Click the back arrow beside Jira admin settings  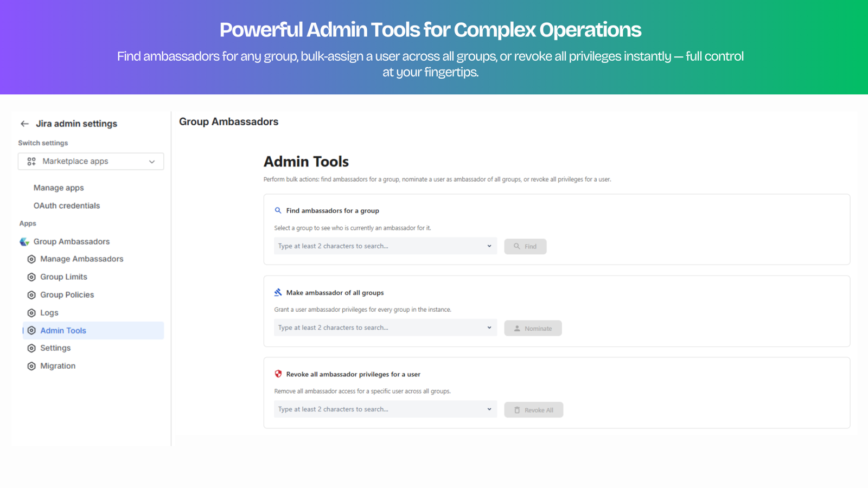click(x=24, y=124)
